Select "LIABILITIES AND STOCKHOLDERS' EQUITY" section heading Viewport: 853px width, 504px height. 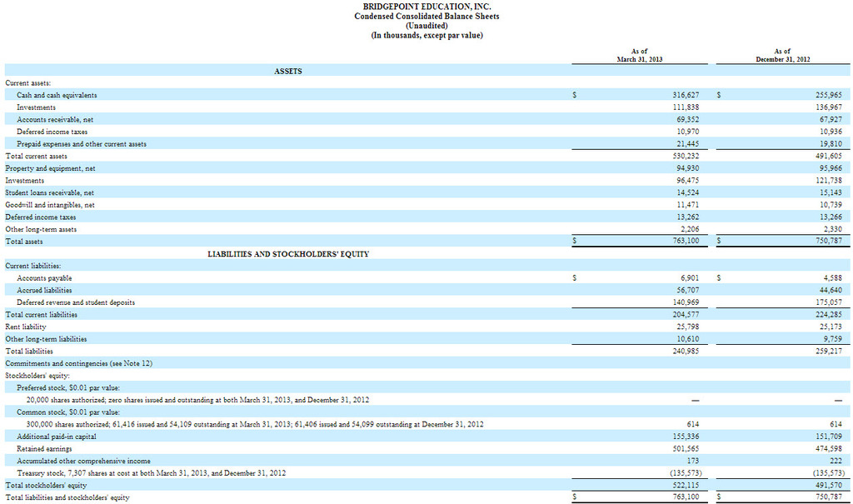288,254
